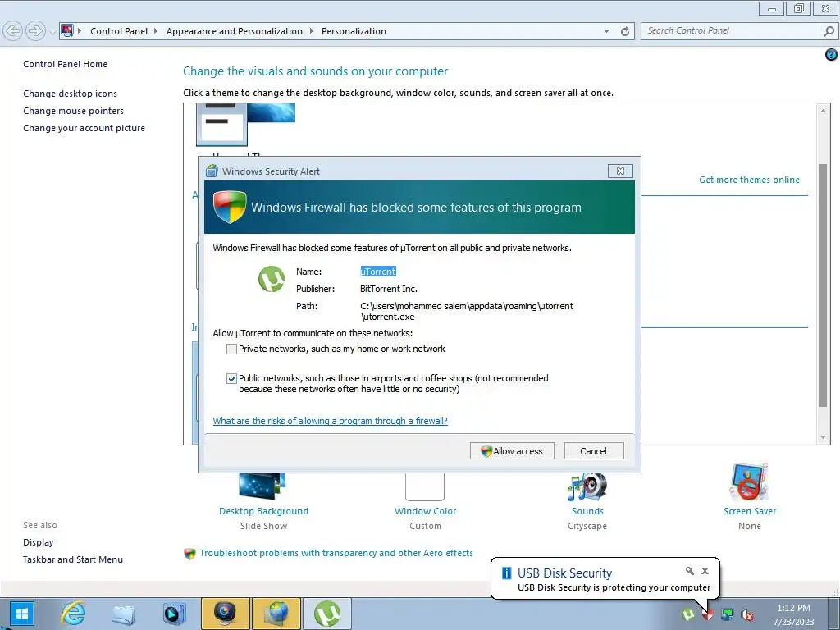Image resolution: width=840 pixels, height=630 pixels.
Task: Open Troubleshoot transparency and Aero effects link
Action: [x=336, y=553]
